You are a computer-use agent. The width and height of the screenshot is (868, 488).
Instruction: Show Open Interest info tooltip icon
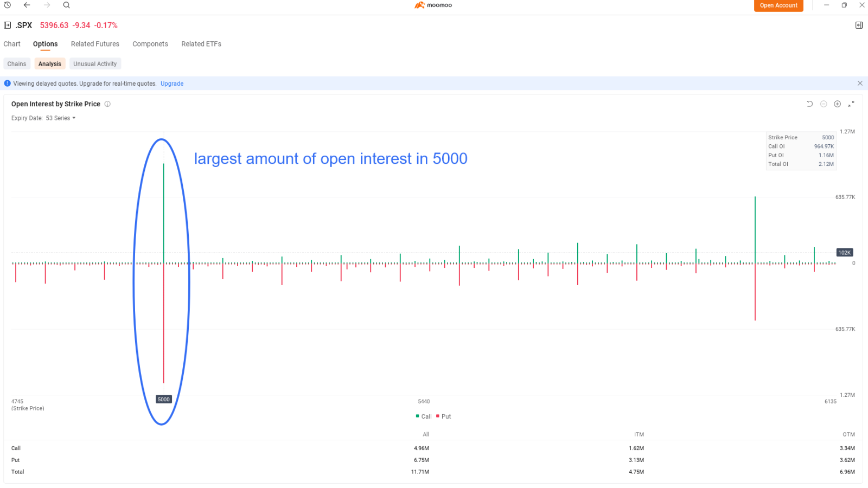[107, 104]
